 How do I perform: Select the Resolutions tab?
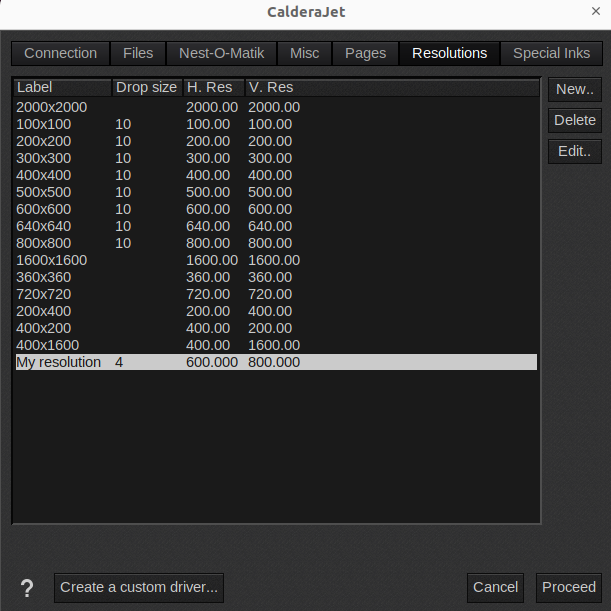[449, 53]
